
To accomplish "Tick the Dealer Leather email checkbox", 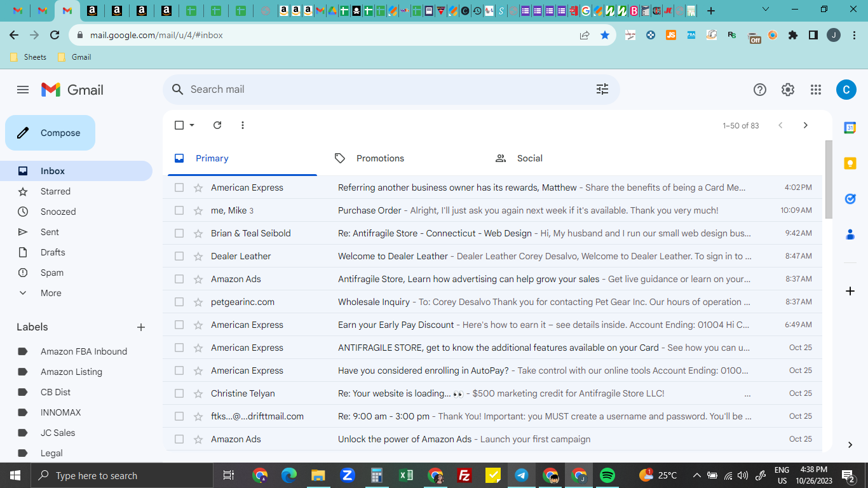I will [179, 256].
